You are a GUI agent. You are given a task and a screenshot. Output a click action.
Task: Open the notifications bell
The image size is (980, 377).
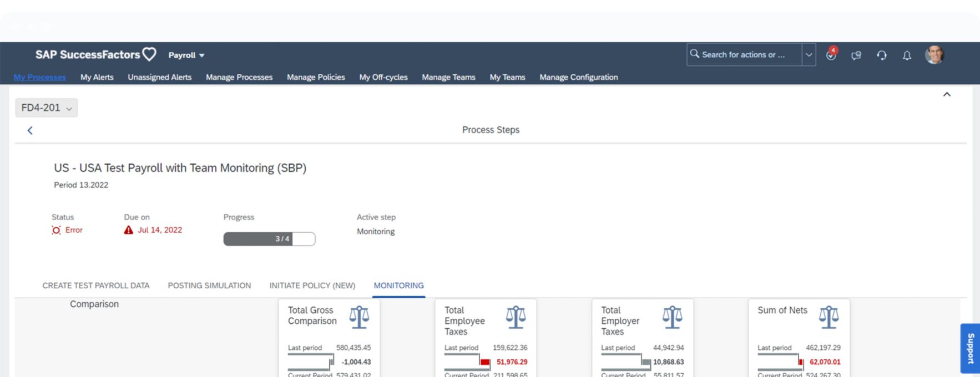click(907, 55)
